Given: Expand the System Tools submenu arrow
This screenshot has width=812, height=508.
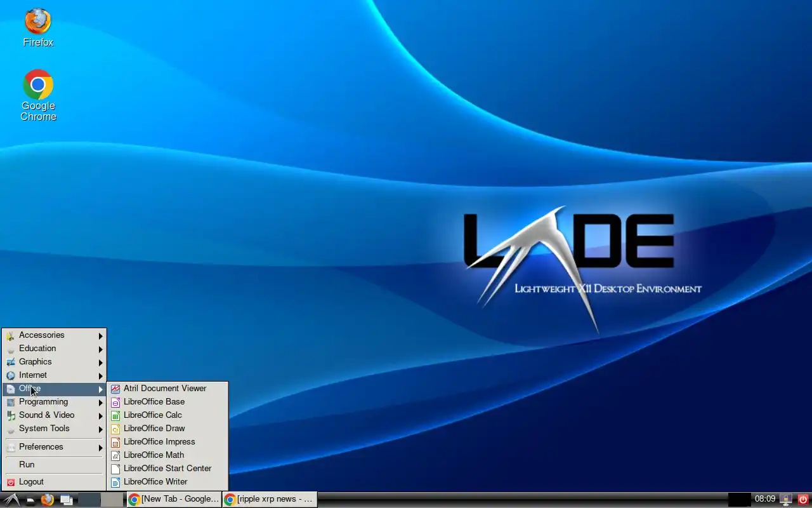Looking at the screenshot, I should [x=100, y=429].
